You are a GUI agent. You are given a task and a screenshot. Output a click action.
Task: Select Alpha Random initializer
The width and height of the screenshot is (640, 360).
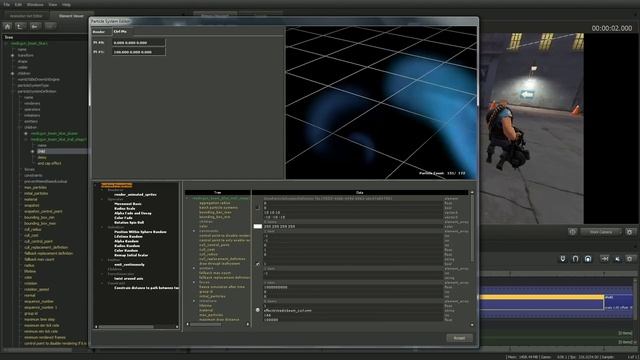(127, 241)
